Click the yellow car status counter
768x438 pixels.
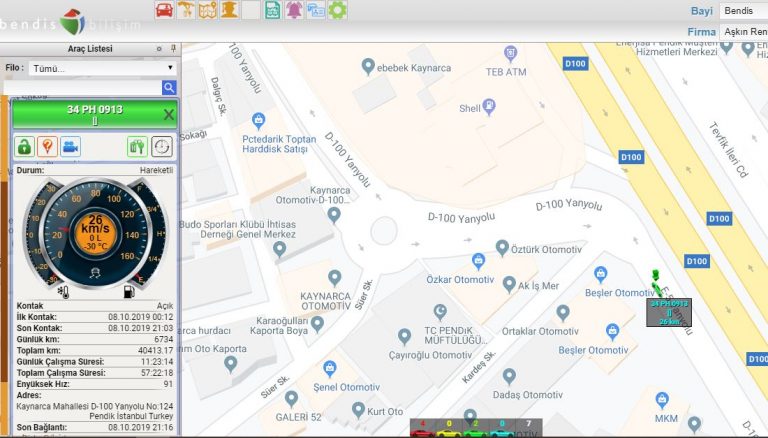point(449,428)
